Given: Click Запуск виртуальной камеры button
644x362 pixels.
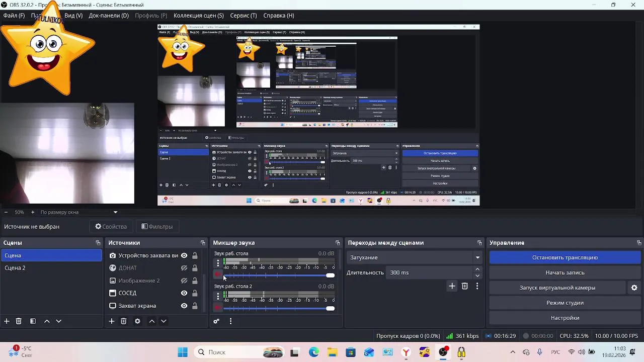Looking at the screenshot, I should point(557,288).
